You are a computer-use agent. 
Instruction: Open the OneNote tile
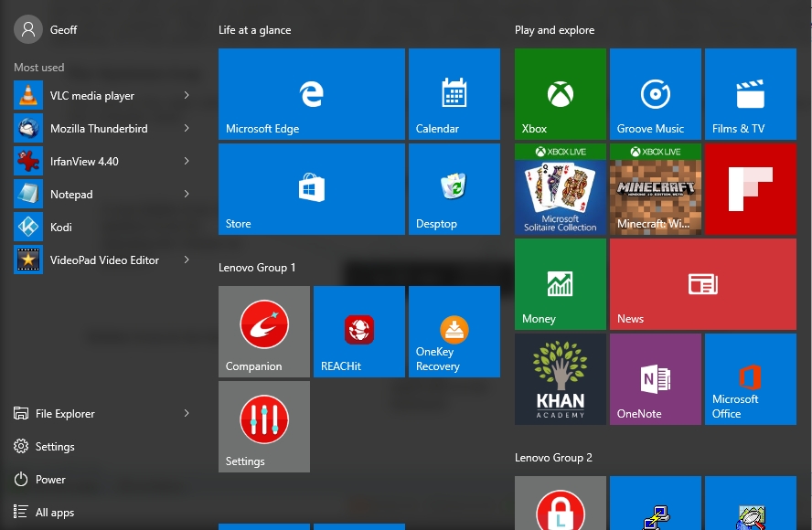point(655,379)
